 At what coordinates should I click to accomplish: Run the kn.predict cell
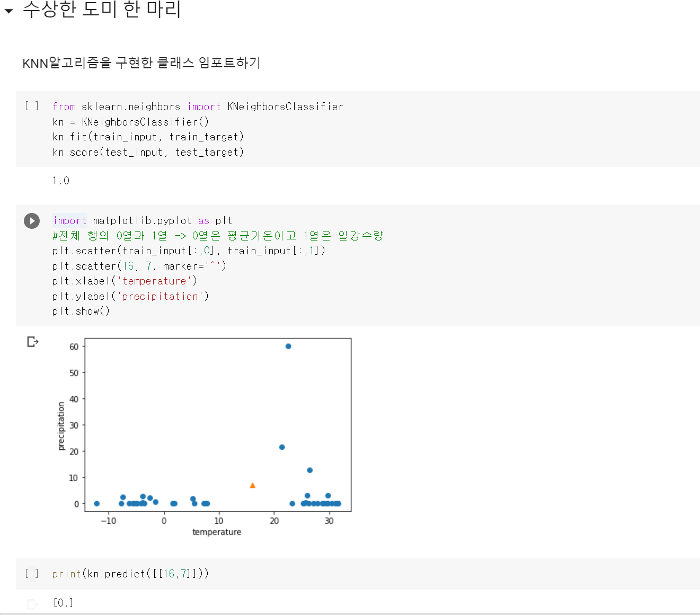(32, 574)
